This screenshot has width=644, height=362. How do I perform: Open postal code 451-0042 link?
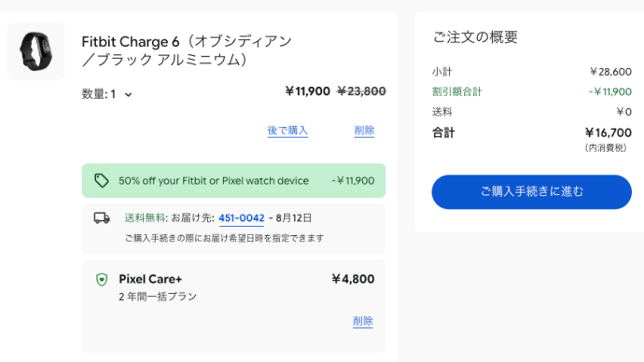(x=242, y=218)
